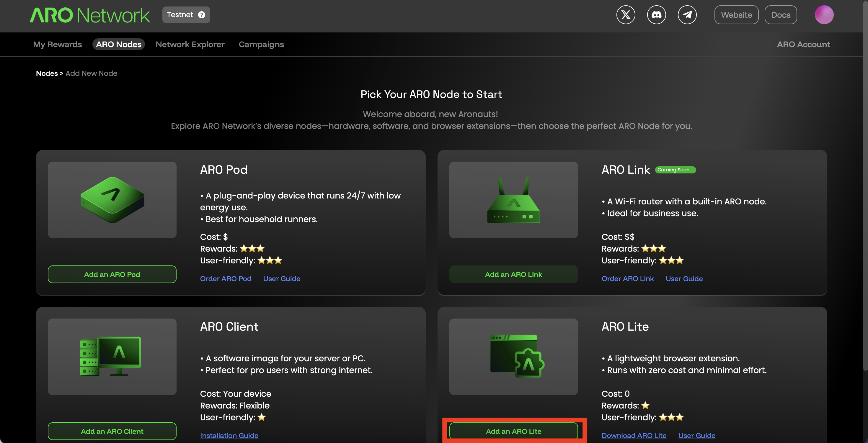Screen dimensions: 868x443
Task: Click the ARO Pod device image
Action: pyautogui.click(x=112, y=200)
